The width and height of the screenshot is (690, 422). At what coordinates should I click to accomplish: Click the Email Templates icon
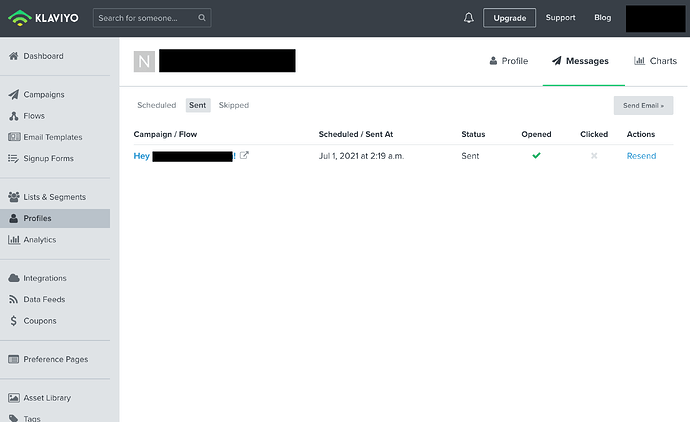(14, 137)
